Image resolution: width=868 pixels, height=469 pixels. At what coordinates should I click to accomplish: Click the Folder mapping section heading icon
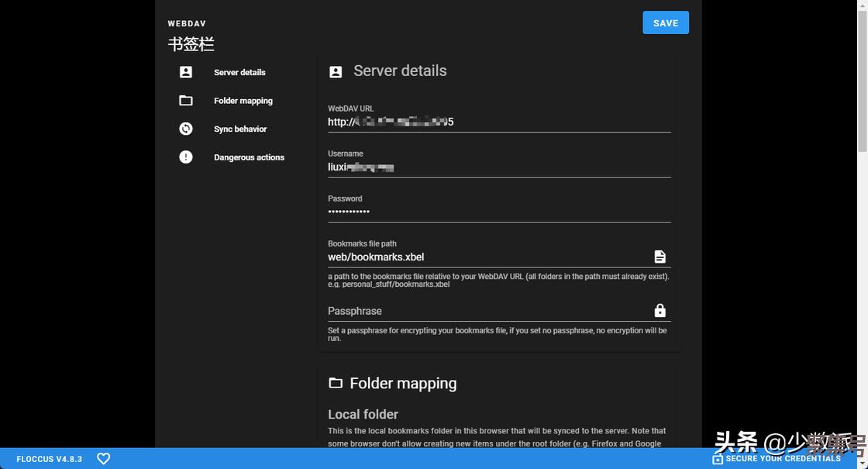336,384
